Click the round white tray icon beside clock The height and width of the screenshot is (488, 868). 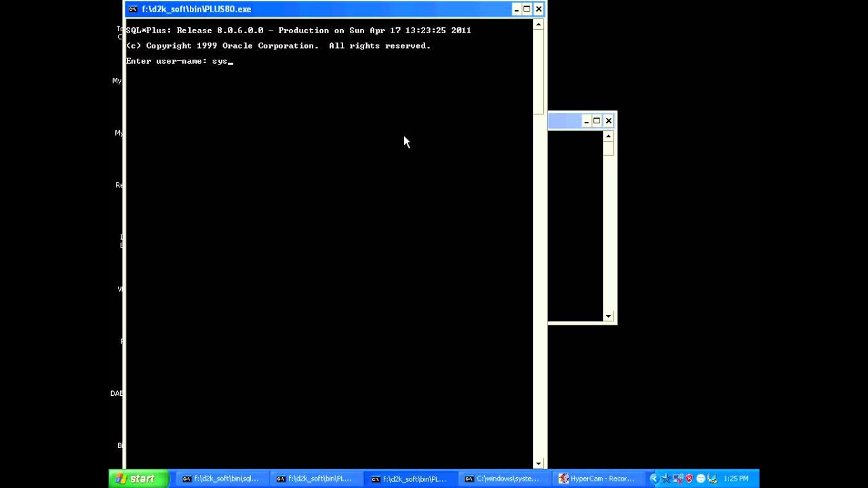click(701, 479)
